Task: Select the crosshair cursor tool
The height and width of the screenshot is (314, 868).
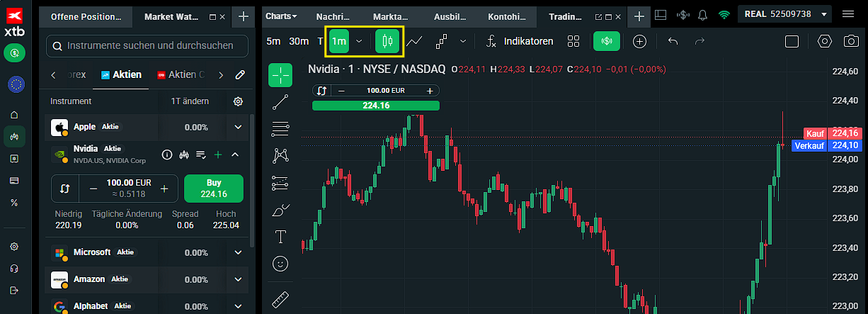Action: pos(280,75)
